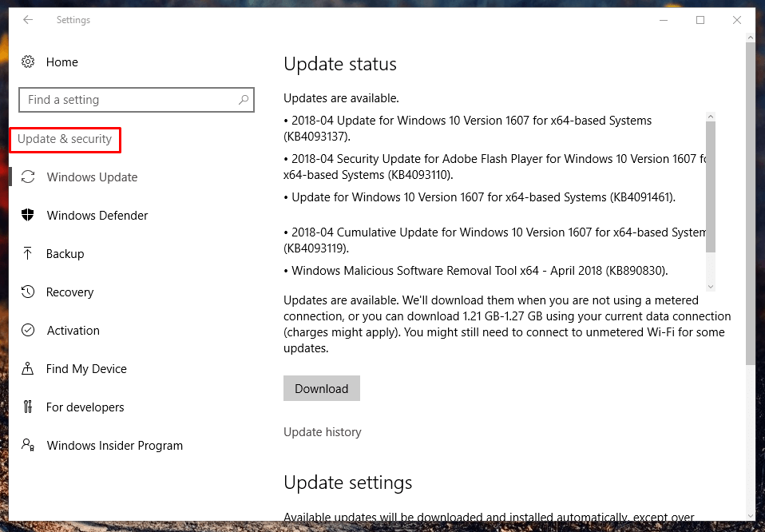Click the updates list scroll-down arrow

711,287
